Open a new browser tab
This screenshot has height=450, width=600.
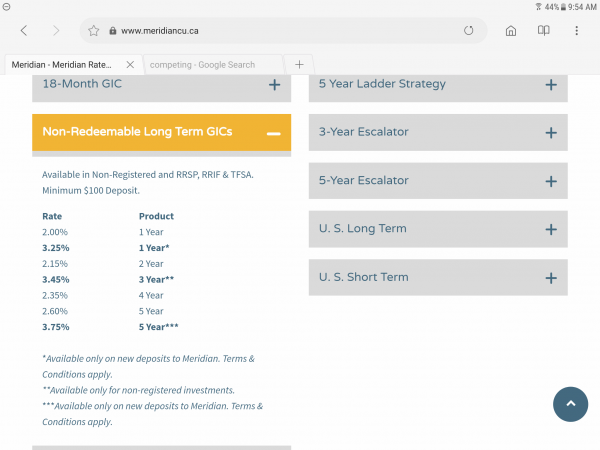[298, 64]
